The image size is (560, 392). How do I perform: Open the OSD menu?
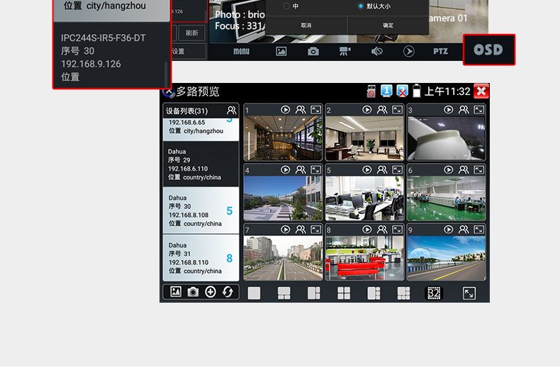489,50
